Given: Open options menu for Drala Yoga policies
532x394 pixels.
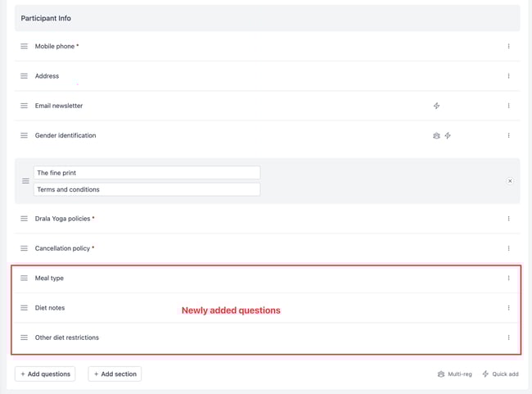Looking at the screenshot, I should (508, 219).
